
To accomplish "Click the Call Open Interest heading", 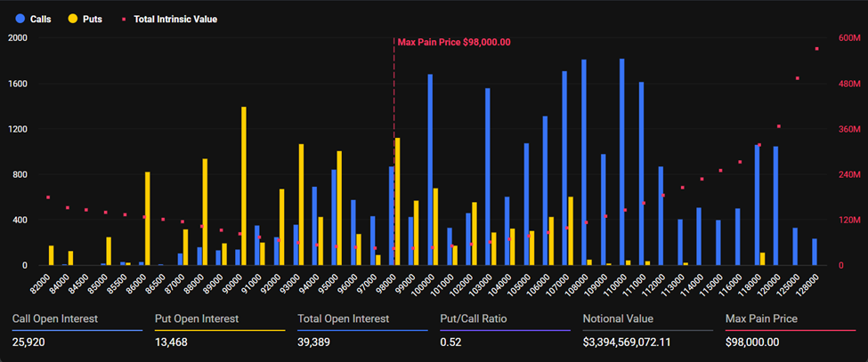I will pos(55,319).
